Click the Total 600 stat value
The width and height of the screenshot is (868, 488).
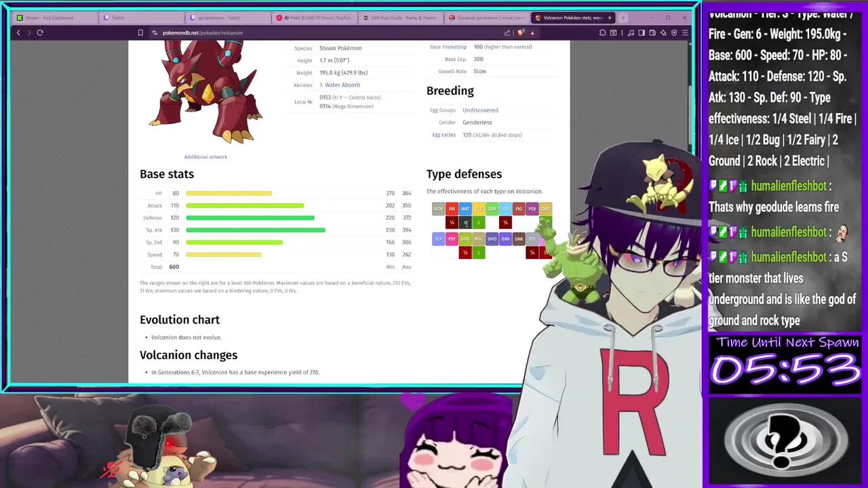174,266
